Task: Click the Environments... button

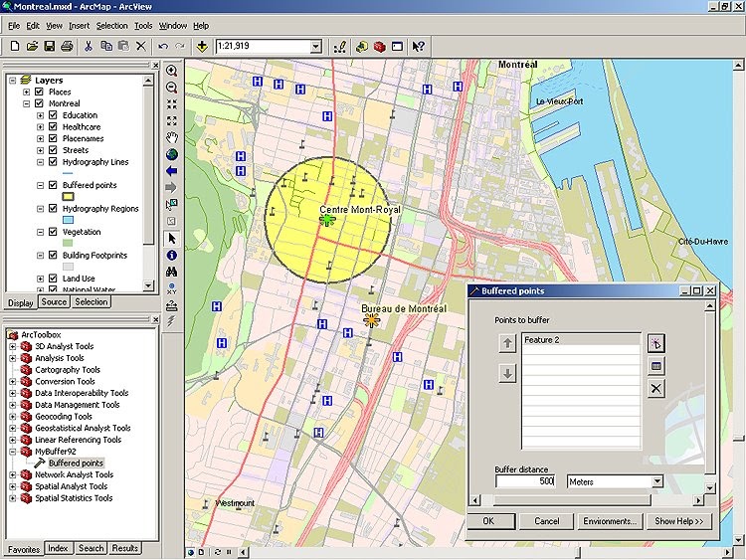Action: tap(610, 521)
